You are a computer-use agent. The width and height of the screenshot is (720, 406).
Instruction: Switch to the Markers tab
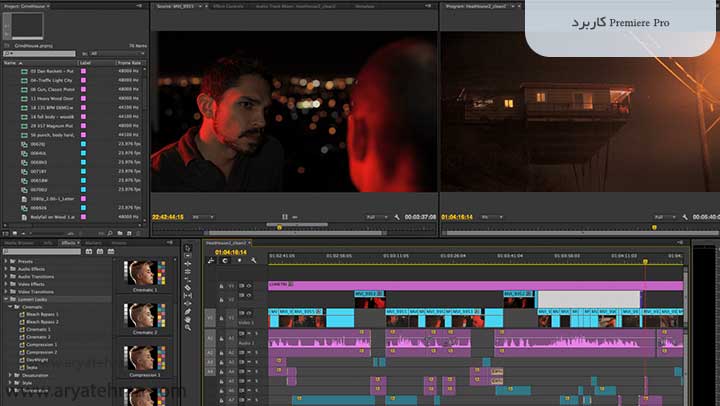point(93,243)
